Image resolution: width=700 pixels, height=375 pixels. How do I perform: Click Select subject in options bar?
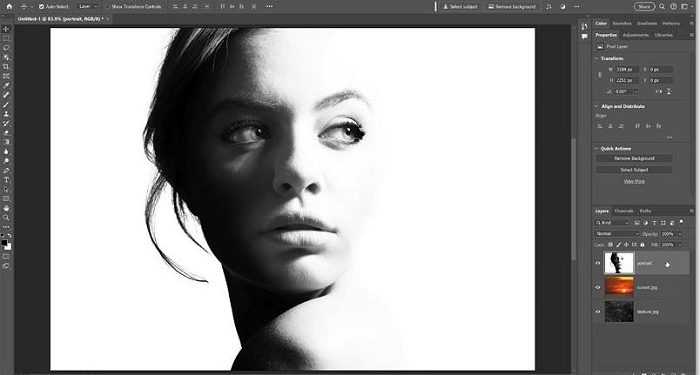click(x=460, y=7)
